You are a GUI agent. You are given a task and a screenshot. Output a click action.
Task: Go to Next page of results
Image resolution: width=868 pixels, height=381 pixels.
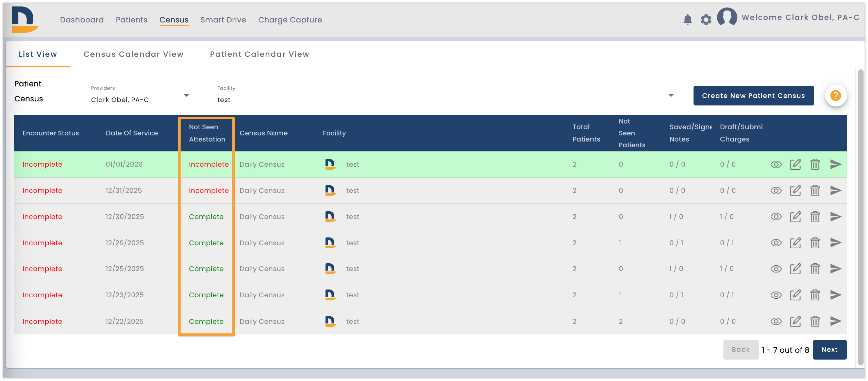tap(830, 350)
